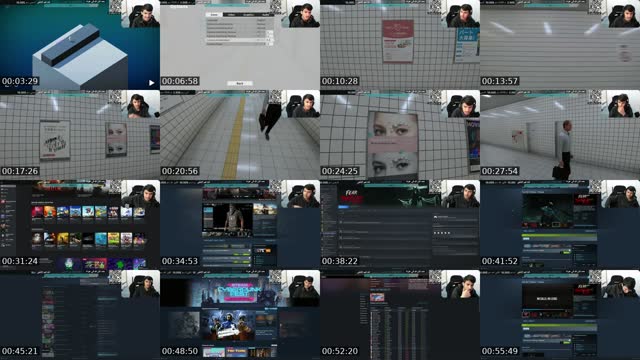Open the 00:55:49 store trailer frame
The image size is (640, 360).
pos(560,315)
